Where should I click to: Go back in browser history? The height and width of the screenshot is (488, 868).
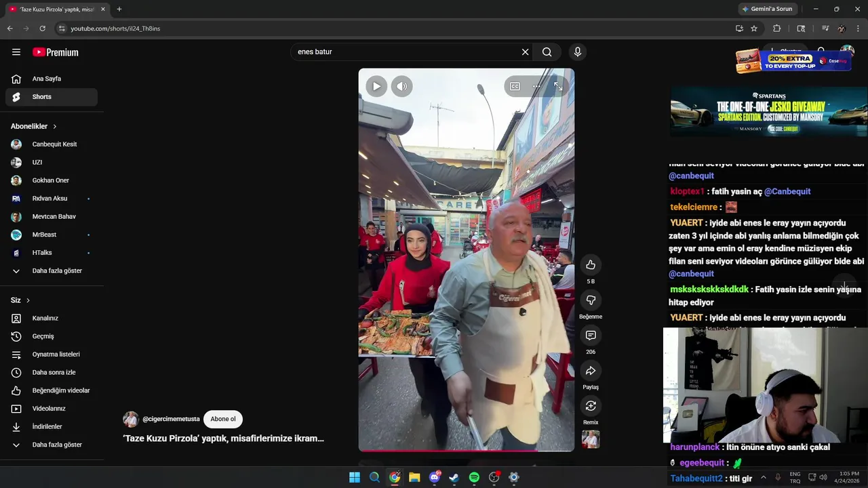[9, 28]
